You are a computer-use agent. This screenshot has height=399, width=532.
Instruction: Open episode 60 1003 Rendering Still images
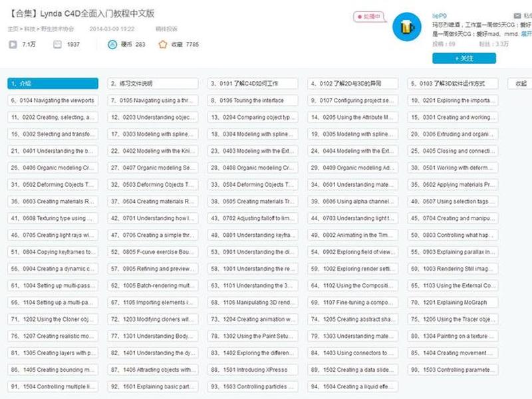[x=453, y=269]
